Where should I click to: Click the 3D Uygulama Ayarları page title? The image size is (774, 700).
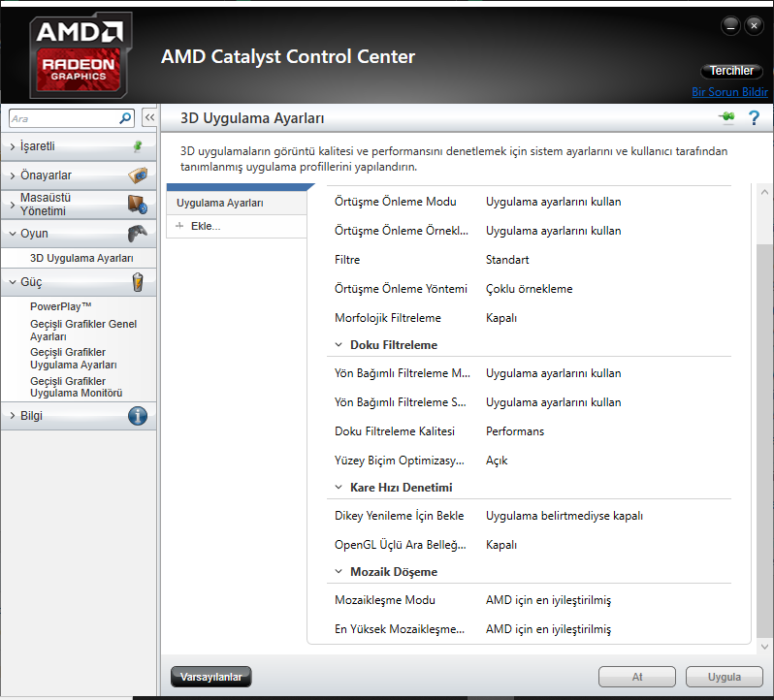pyautogui.click(x=252, y=118)
